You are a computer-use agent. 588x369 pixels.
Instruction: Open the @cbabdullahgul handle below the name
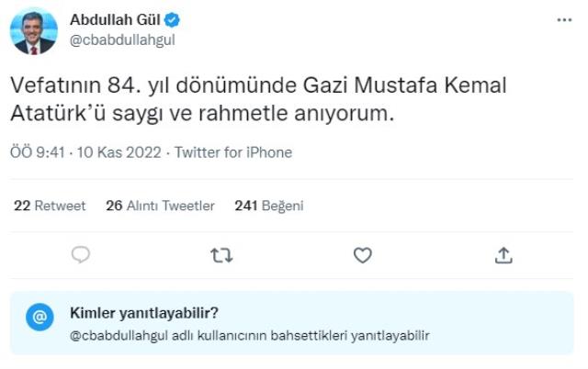pos(122,39)
